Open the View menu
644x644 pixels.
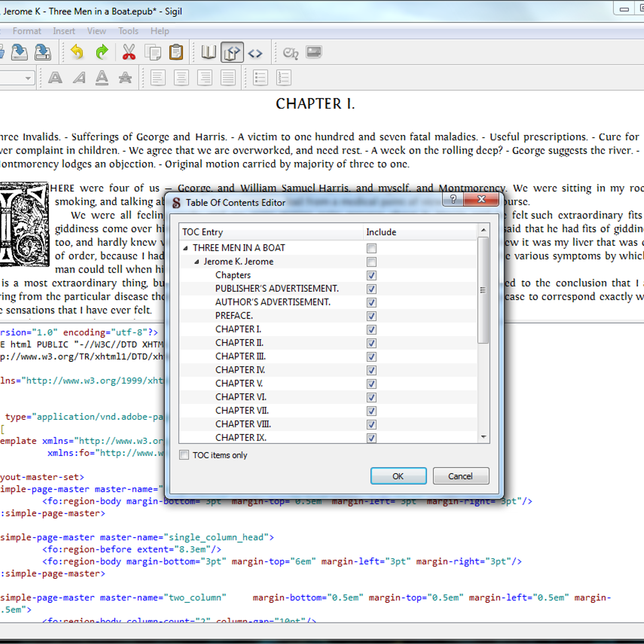(x=97, y=31)
